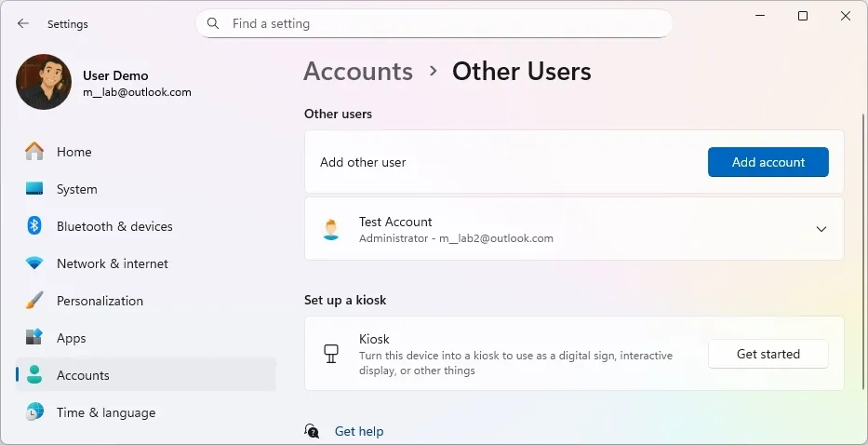The height and width of the screenshot is (445, 868).
Task: Go back with the arrow icon
Action: 22,23
